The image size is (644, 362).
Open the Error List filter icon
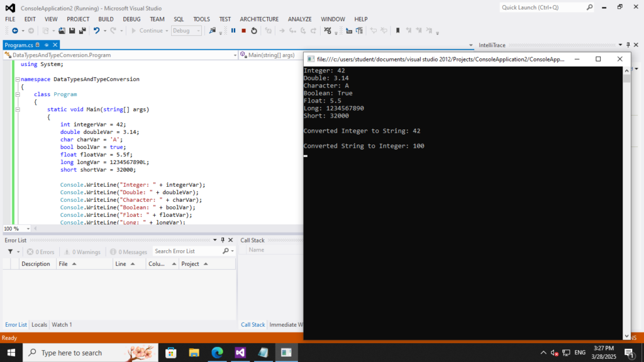(x=10, y=251)
